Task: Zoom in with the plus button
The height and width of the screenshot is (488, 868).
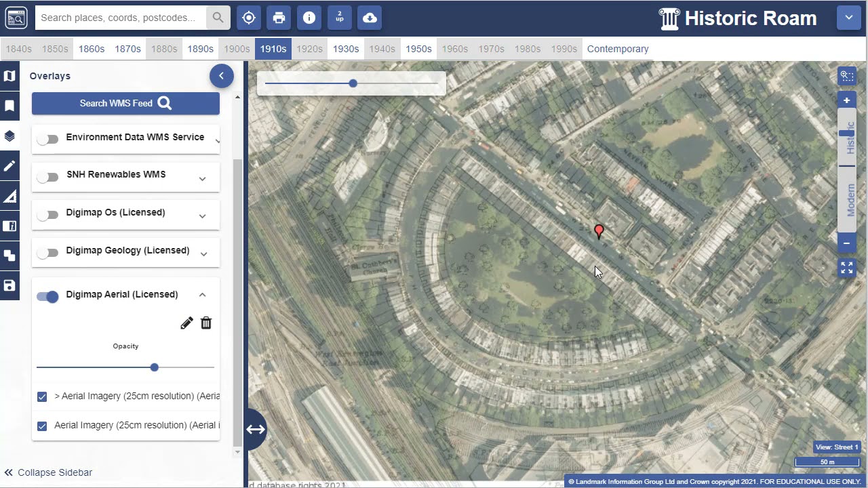Action: [x=846, y=100]
